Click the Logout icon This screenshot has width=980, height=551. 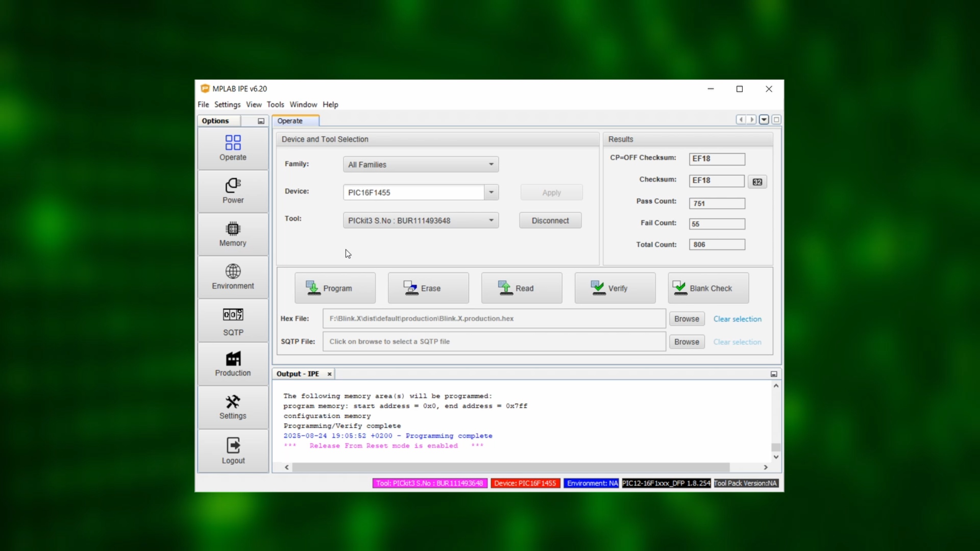(233, 450)
